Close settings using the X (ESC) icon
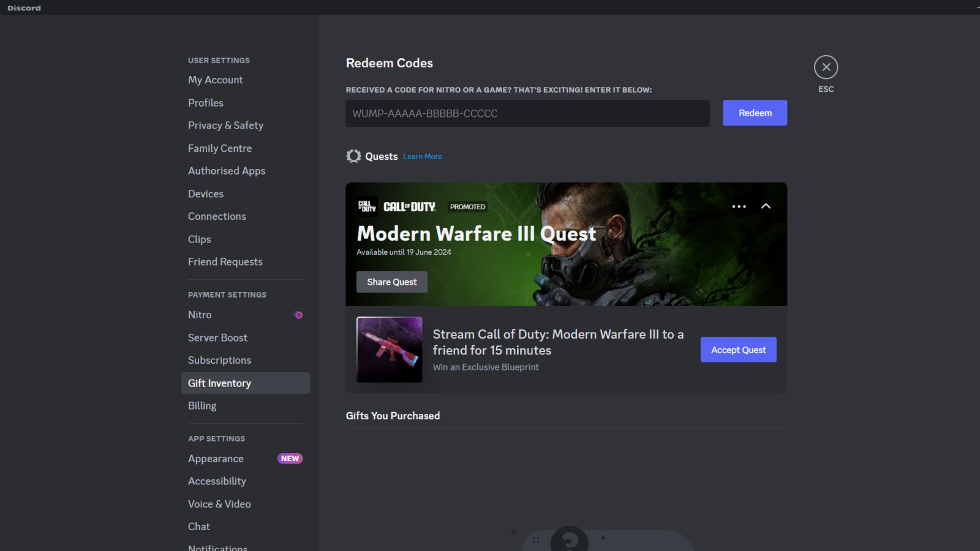The image size is (980, 551). pyautogui.click(x=826, y=67)
